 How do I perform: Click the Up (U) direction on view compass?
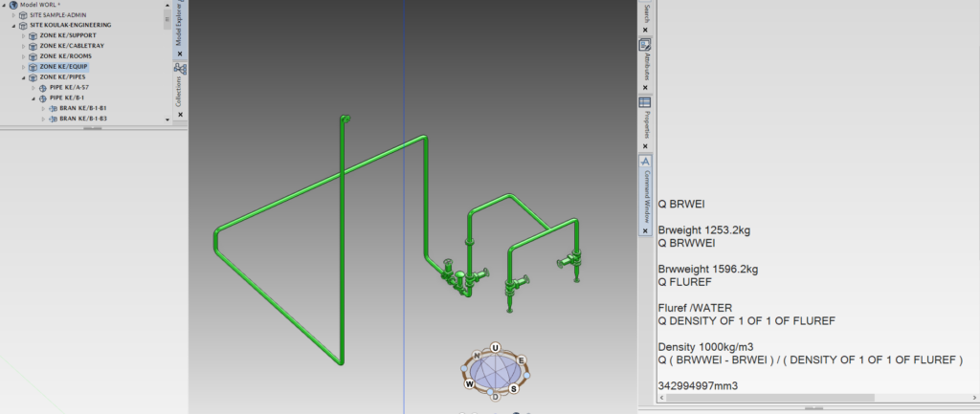pyautogui.click(x=495, y=347)
